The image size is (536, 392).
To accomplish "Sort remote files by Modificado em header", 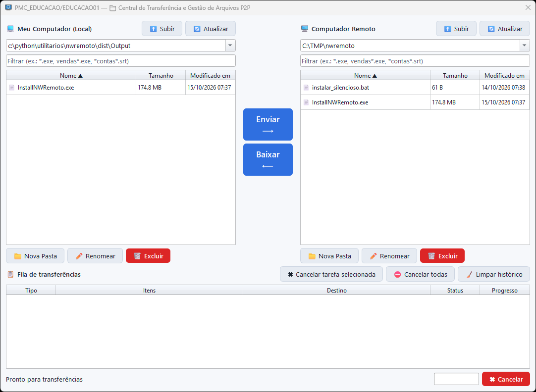I will coord(505,75).
